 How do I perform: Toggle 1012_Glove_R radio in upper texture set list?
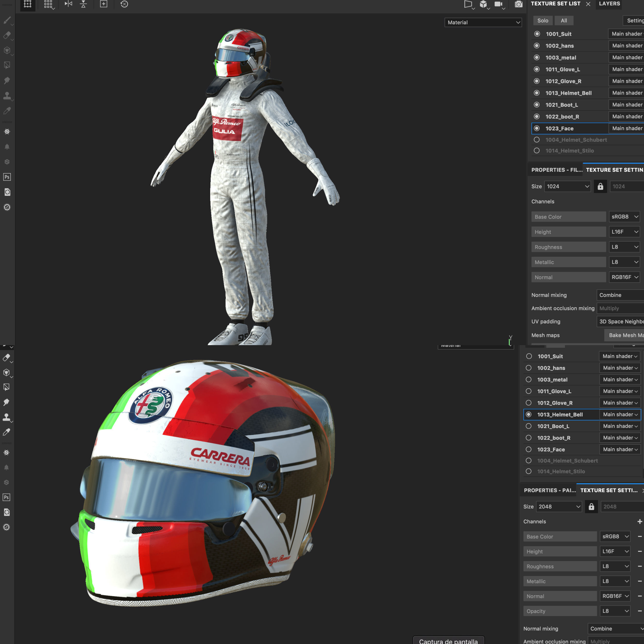coord(537,81)
